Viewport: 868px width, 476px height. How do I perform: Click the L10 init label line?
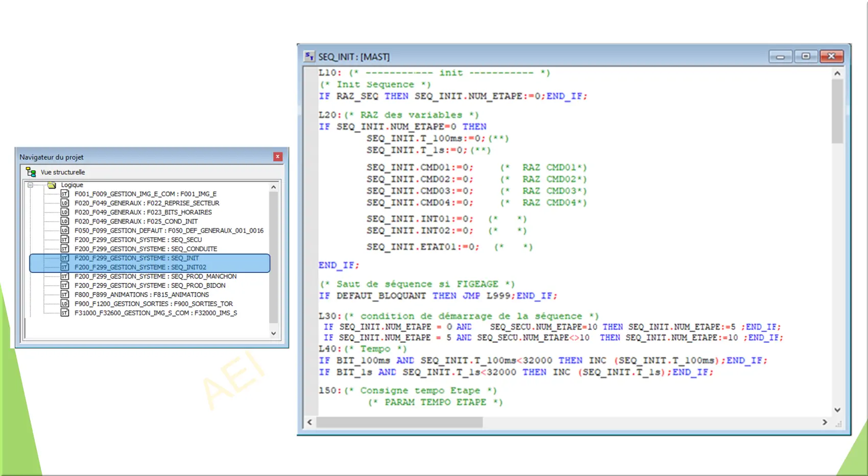tap(435, 73)
